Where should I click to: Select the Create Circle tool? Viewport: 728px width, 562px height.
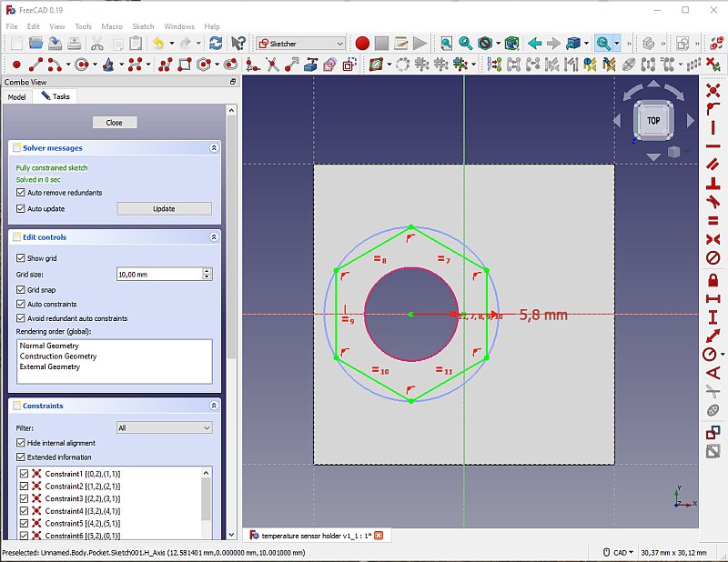coord(82,65)
